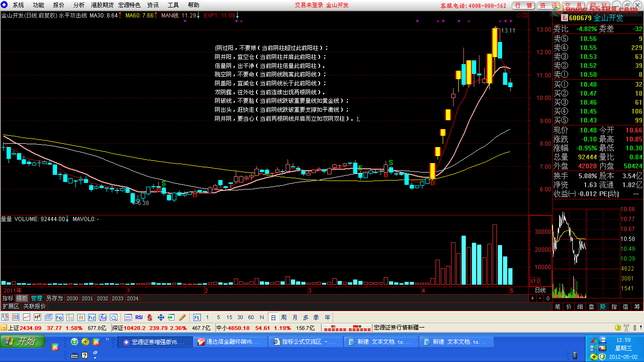Select the N custom period button

click(x=262, y=317)
